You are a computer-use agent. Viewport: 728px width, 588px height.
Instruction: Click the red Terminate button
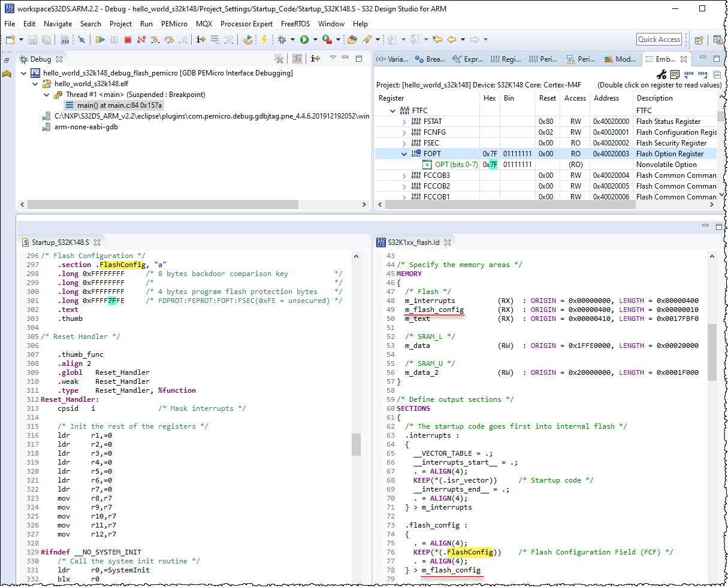coord(128,40)
